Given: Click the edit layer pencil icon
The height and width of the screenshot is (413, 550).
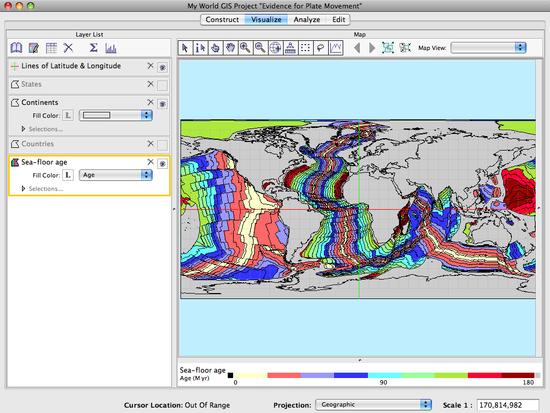Looking at the screenshot, I should [x=34, y=48].
